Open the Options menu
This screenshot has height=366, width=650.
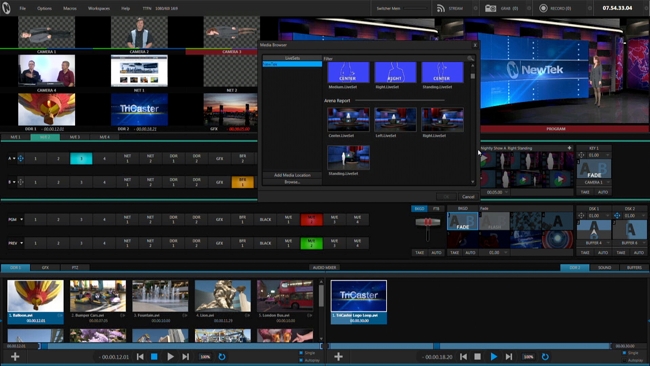(x=44, y=8)
